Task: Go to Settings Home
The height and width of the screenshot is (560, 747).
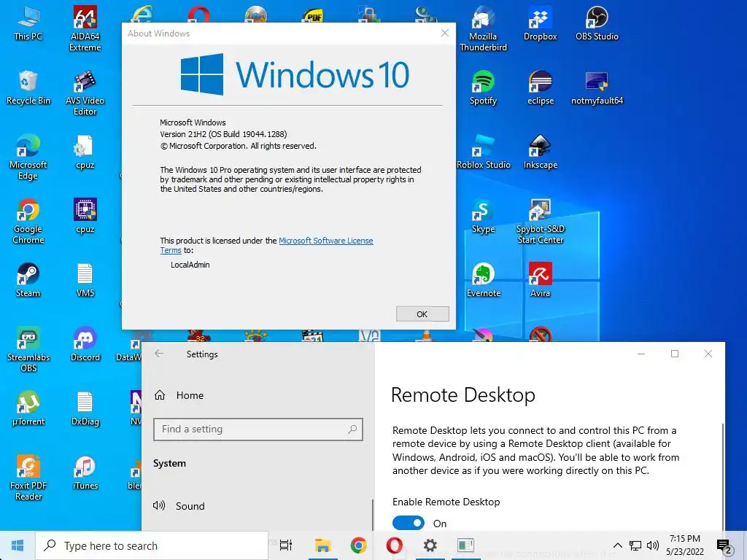Action: pyautogui.click(x=179, y=395)
